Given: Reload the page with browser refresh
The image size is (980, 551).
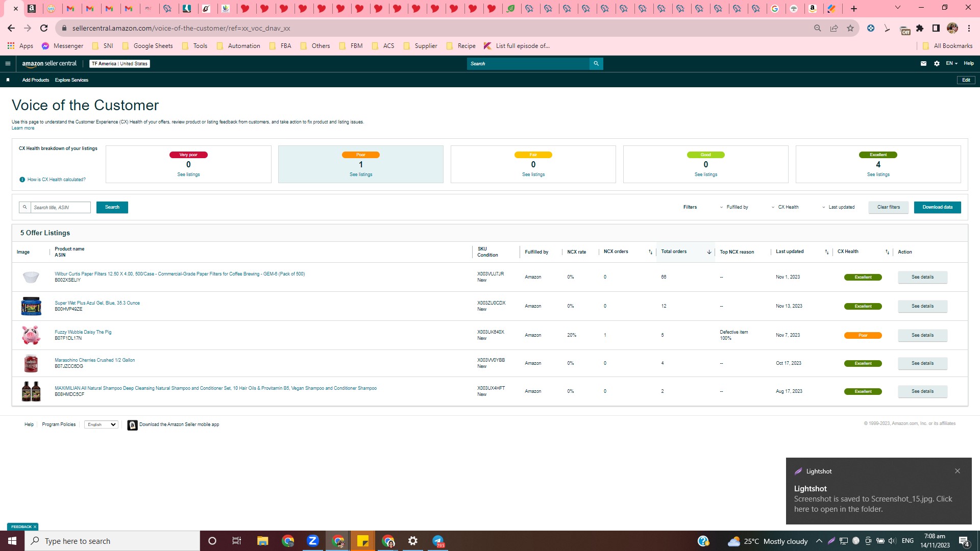Looking at the screenshot, I should point(44,29).
